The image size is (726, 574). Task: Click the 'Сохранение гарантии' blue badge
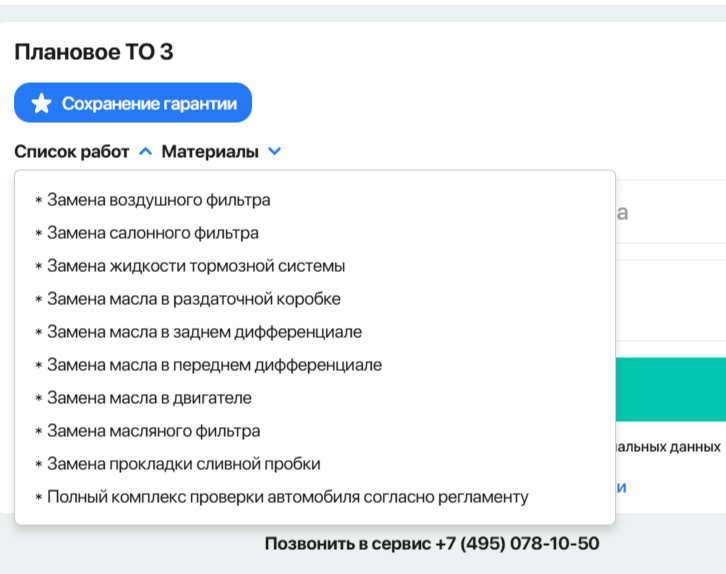pos(133,103)
